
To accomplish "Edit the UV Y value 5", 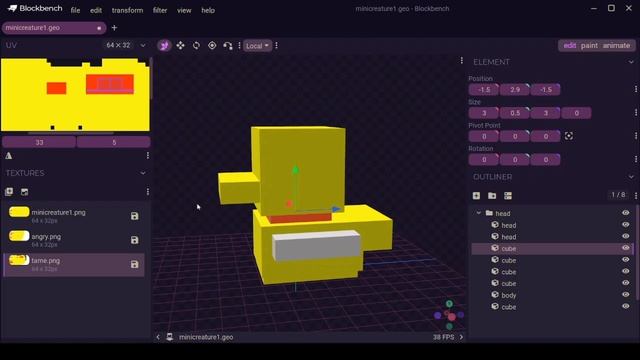I will 114,142.
